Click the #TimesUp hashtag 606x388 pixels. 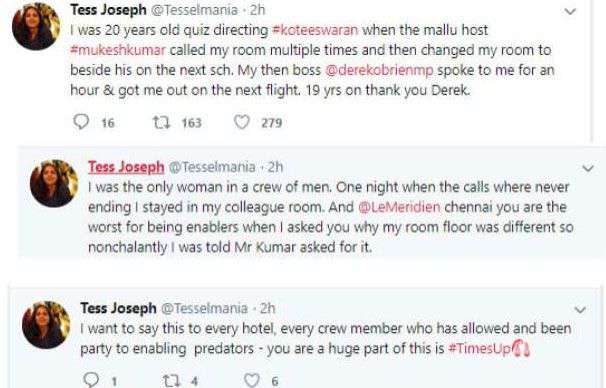click(x=480, y=348)
